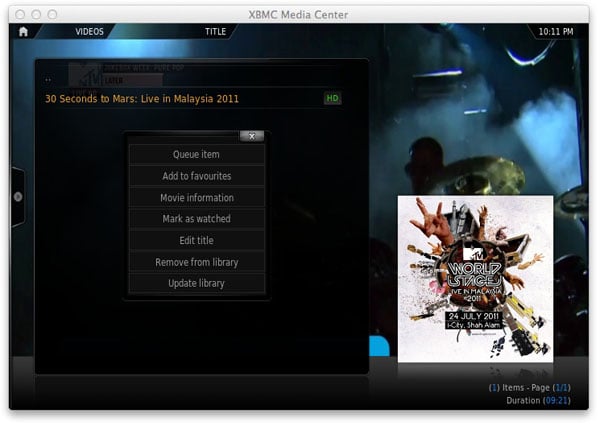Click the 10:11 PM clock

556,32
